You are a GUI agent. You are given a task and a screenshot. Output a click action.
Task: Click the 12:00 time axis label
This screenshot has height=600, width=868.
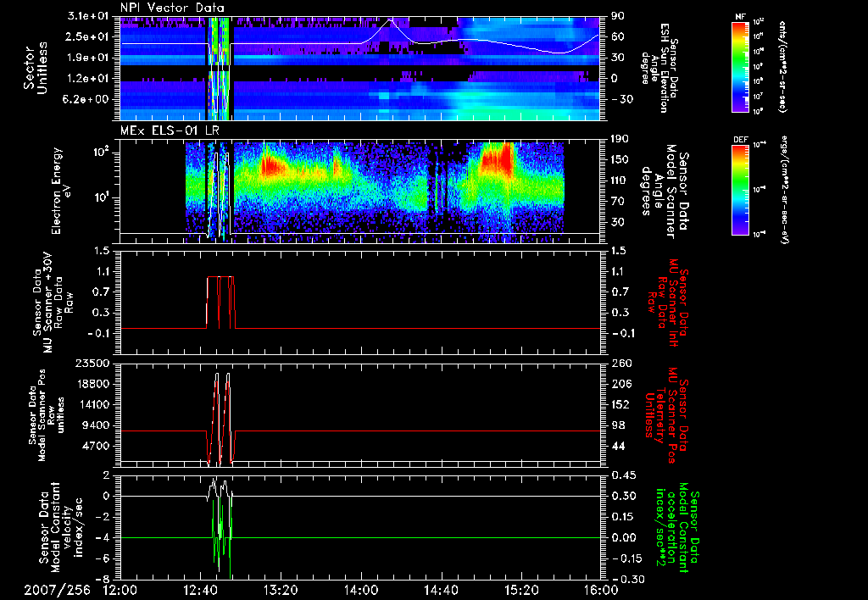tap(120, 590)
